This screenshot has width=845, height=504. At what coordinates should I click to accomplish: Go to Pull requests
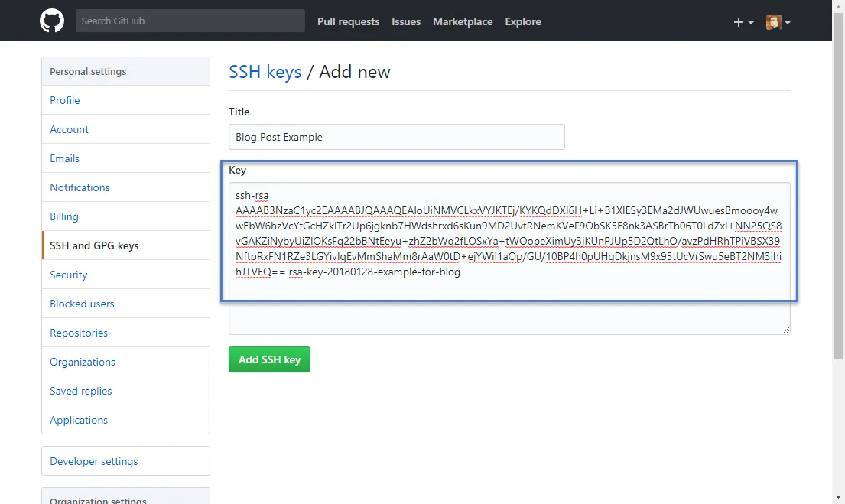click(348, 21)
